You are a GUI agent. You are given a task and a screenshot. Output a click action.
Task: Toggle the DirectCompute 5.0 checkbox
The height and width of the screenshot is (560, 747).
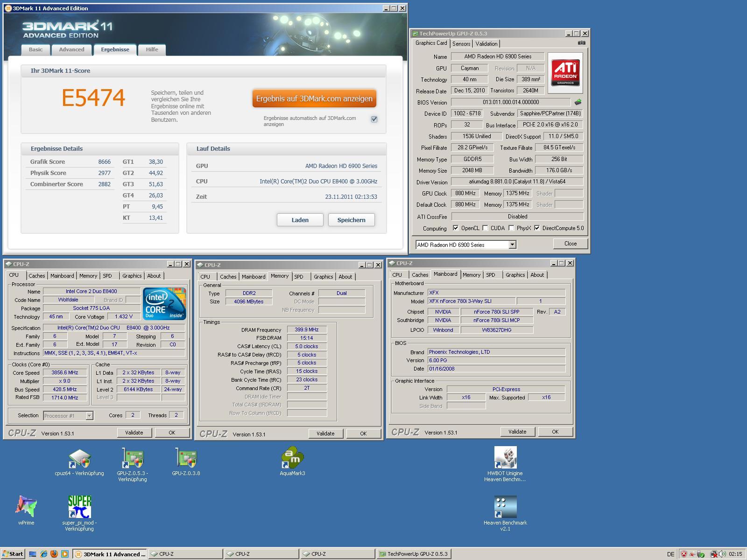(537, 228)
